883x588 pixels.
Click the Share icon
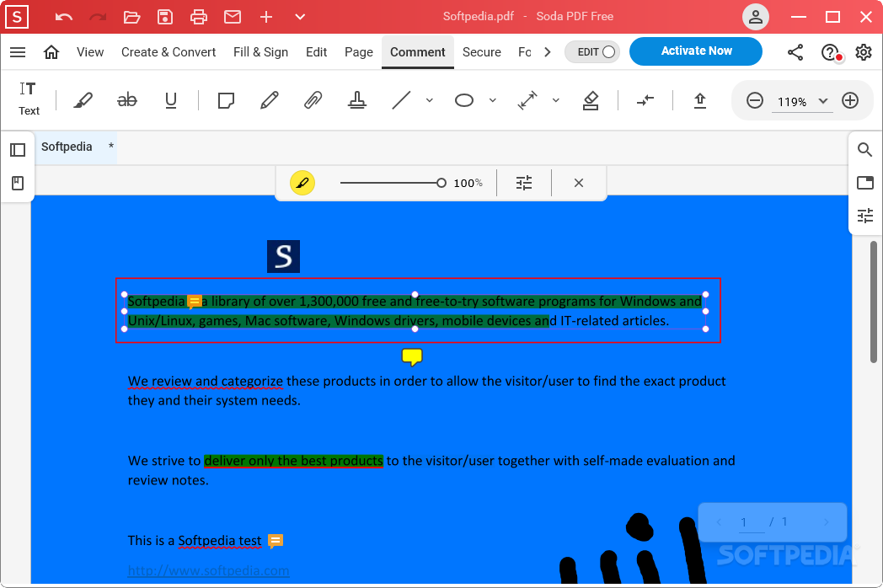click(795, 52)
